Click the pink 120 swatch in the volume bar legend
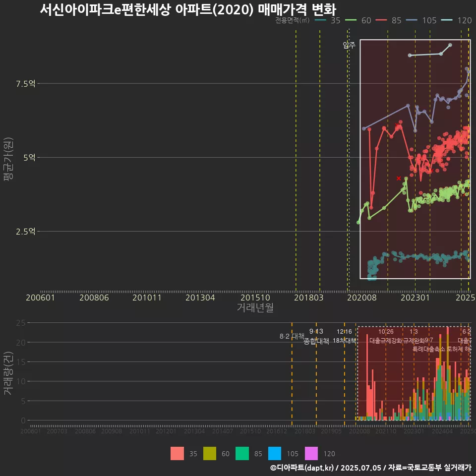 (x=311, y=454)
